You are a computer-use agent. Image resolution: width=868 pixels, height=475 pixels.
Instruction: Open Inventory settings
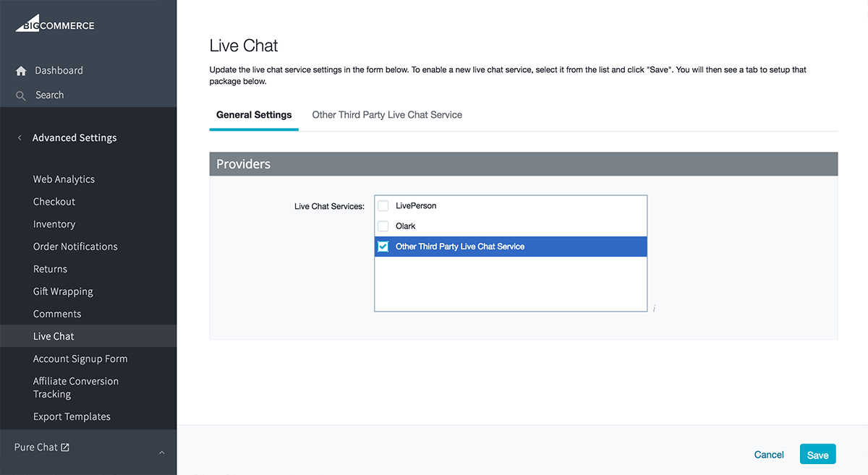tap(54, 224)
